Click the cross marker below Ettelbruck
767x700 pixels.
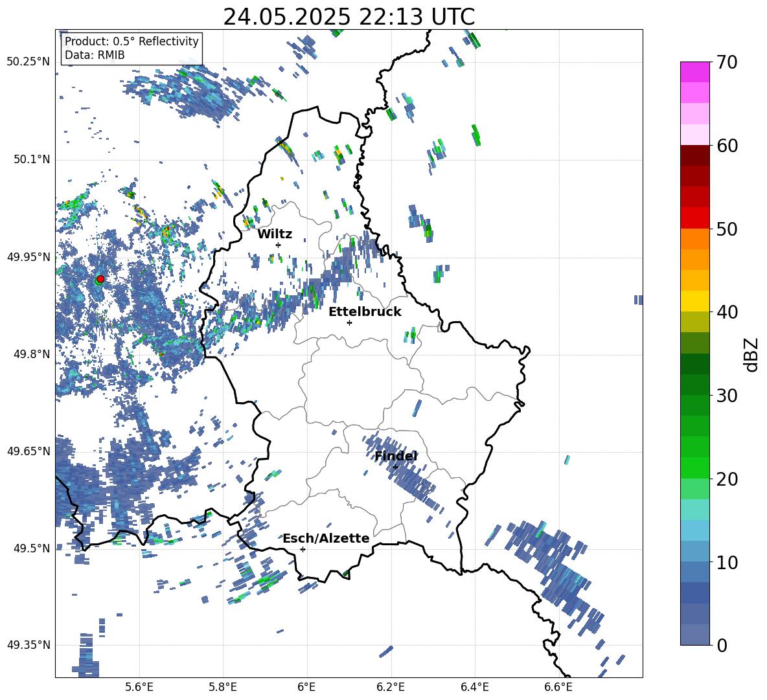click(x=349, y=322)
